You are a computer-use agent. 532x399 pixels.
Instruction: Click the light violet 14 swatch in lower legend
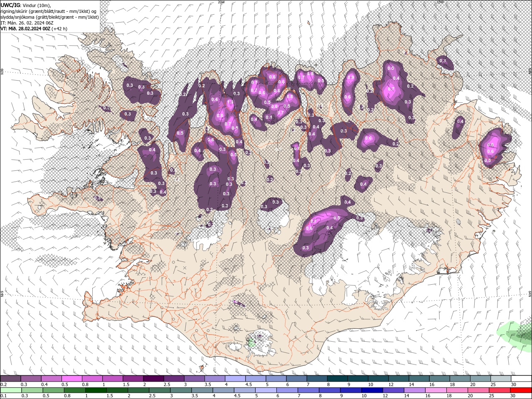[415, 390]
